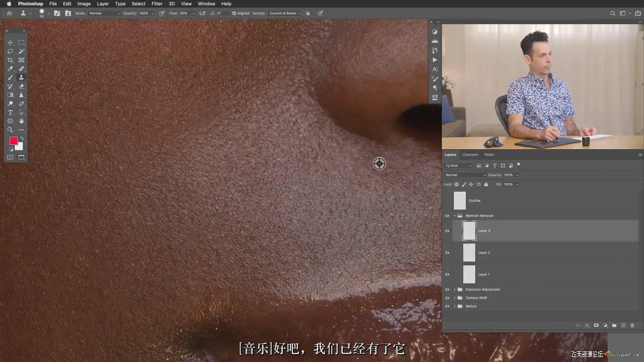Open the Filter menu
Image resolution: width=644 pixels, height=362 pixels.
157,4
